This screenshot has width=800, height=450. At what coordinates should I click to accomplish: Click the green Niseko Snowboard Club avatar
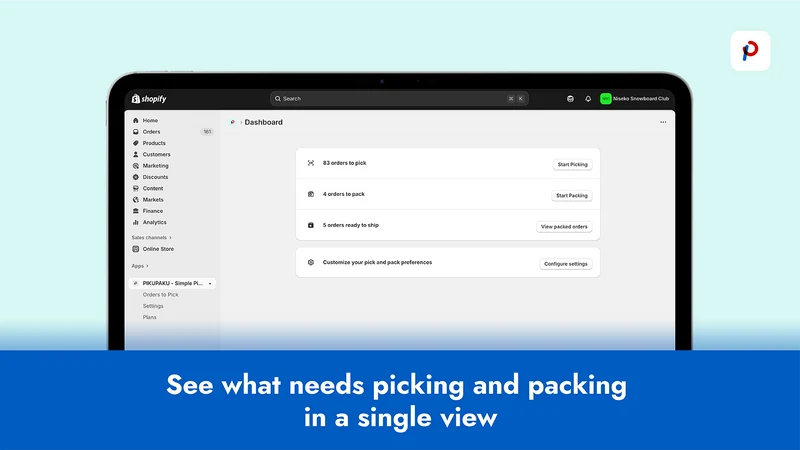click(x=606, y=98)
